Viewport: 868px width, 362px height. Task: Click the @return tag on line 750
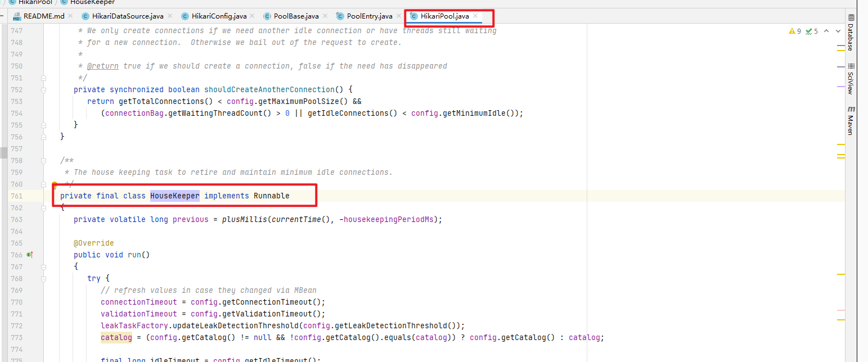click(x=103, y=66)
